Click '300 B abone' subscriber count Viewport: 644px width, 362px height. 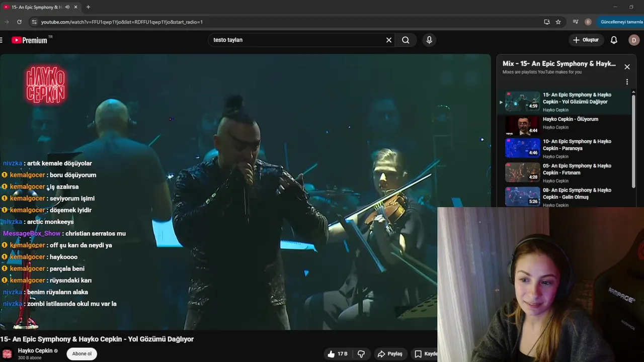click(30, 358)
